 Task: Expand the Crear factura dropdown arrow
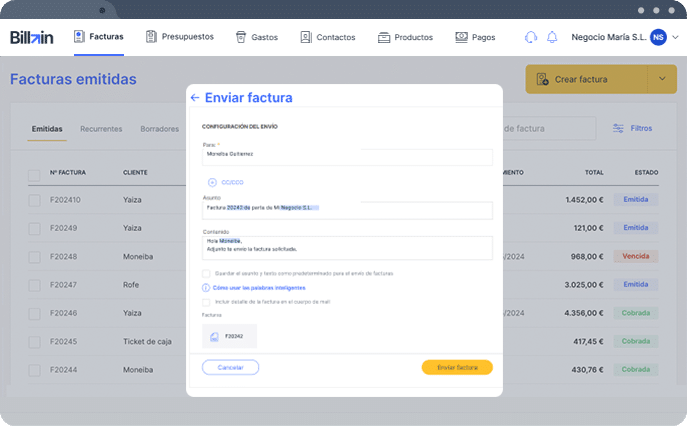pyautogui.click(x=661, y=79)
